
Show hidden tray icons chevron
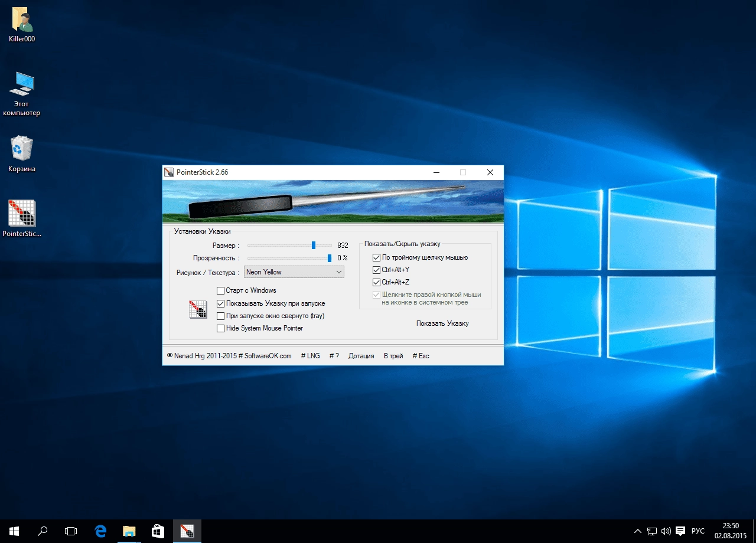click(x=638, y=531)
